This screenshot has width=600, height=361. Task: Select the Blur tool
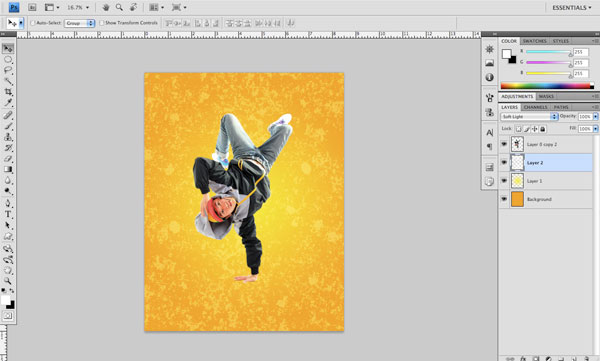tap(8, 180)
